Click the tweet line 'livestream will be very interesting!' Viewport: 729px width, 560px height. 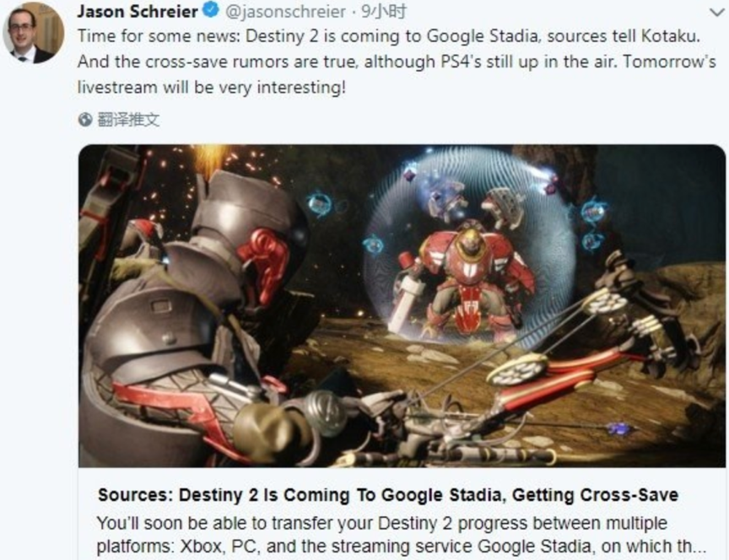pos(212,88)
